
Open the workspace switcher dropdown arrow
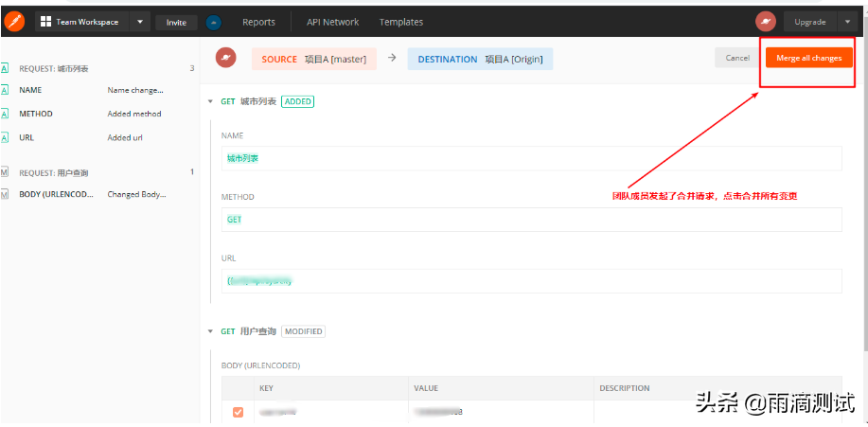tap(140, 22)
